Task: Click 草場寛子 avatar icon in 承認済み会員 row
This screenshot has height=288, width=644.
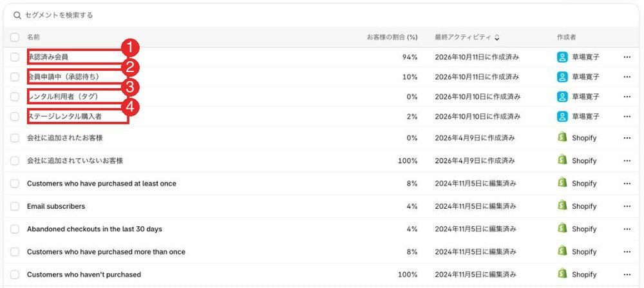Action: click(562, 57)
